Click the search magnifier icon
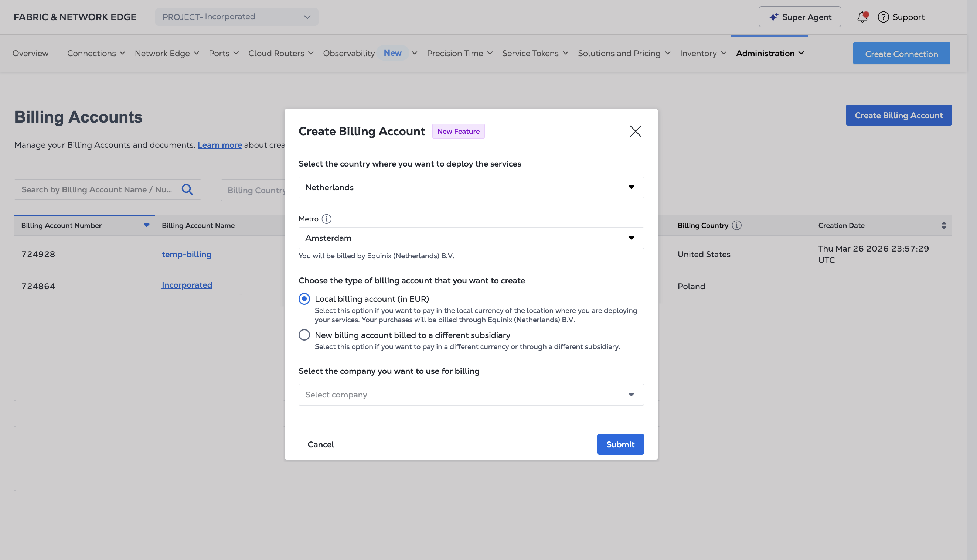This screenshot has width=977, height=560. 187,189
